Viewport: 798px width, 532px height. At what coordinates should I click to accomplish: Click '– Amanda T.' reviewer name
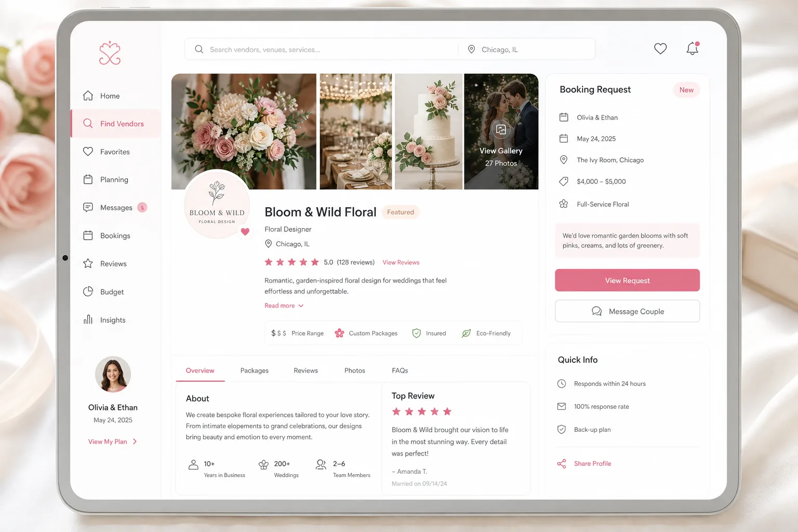409,472
